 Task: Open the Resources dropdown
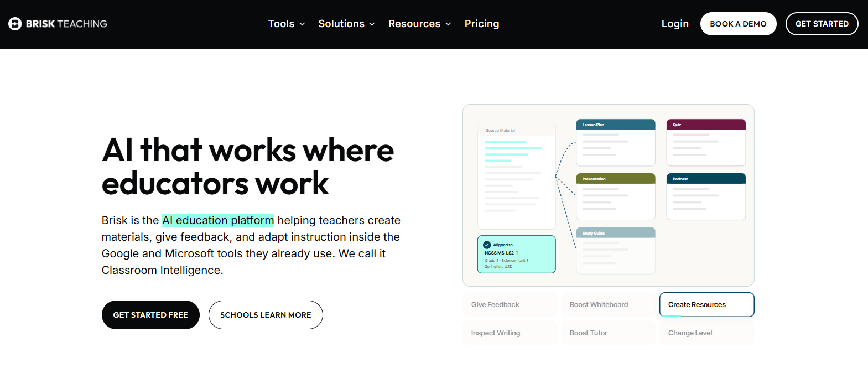[x=420, y=24]
